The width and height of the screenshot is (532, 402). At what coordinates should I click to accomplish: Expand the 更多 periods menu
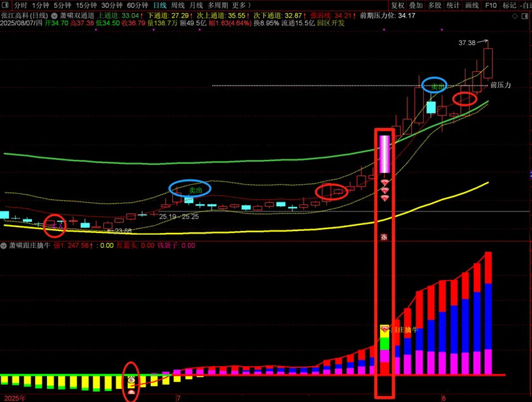click(x=242, y=5)
